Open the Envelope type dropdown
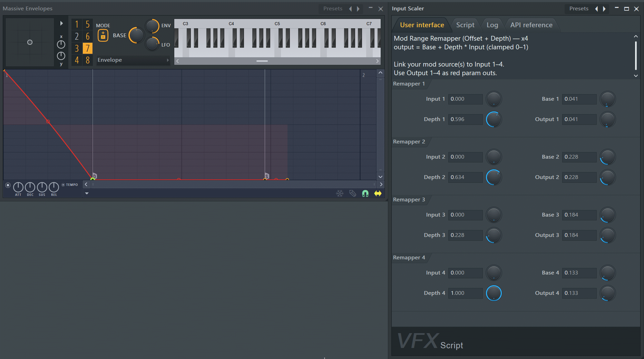Image resolution: width=644 pixels, height=359 pixels. 133,60
